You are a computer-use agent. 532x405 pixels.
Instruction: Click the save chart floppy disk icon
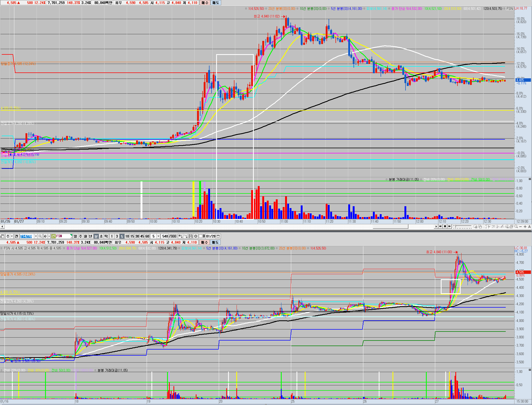(x=191, y=236)
